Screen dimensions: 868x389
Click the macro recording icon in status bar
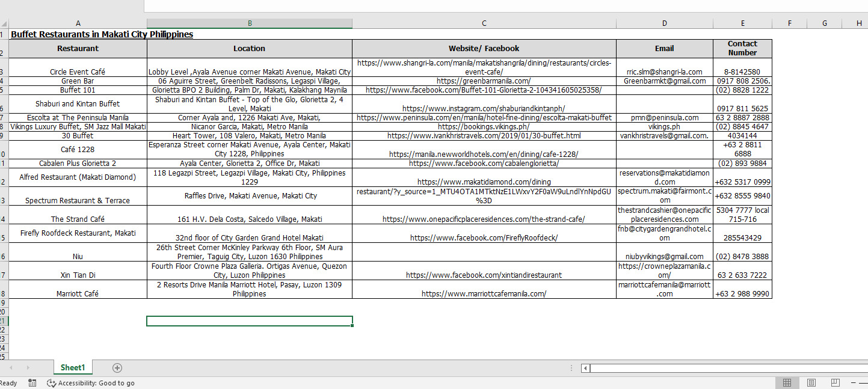(x=32, y=383)
